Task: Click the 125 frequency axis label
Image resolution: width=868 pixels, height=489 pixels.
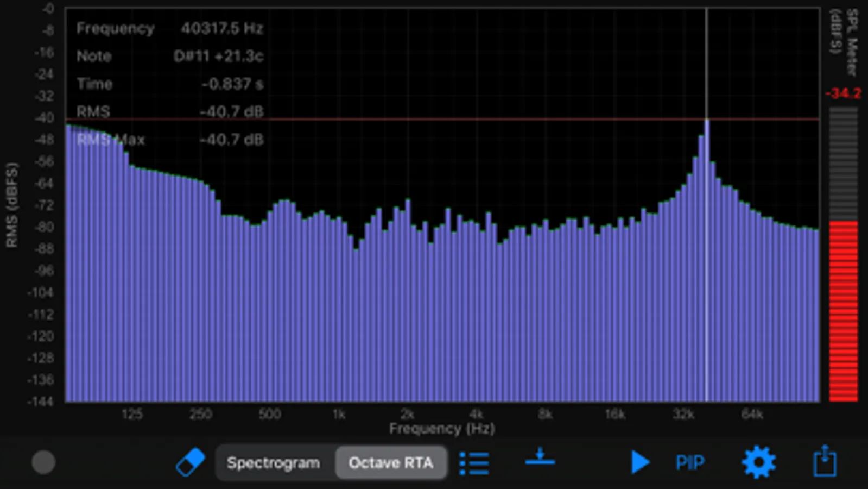Action: pyautogui.click(x=132, y=415)
